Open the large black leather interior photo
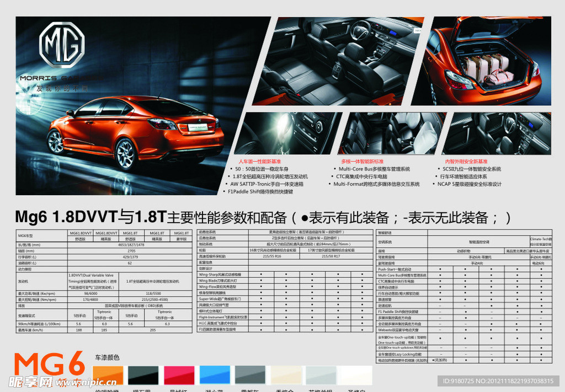This screenshot has width=565, height=392. 338,61
